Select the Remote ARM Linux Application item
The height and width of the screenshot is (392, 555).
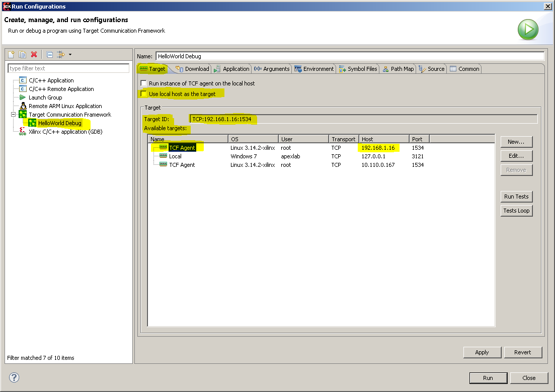[x=65, y=106]
